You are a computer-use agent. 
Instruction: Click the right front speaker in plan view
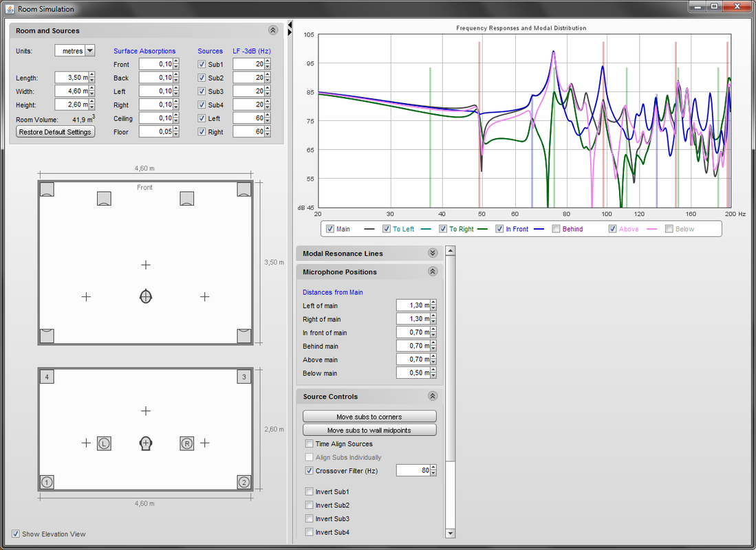point(187,198)
